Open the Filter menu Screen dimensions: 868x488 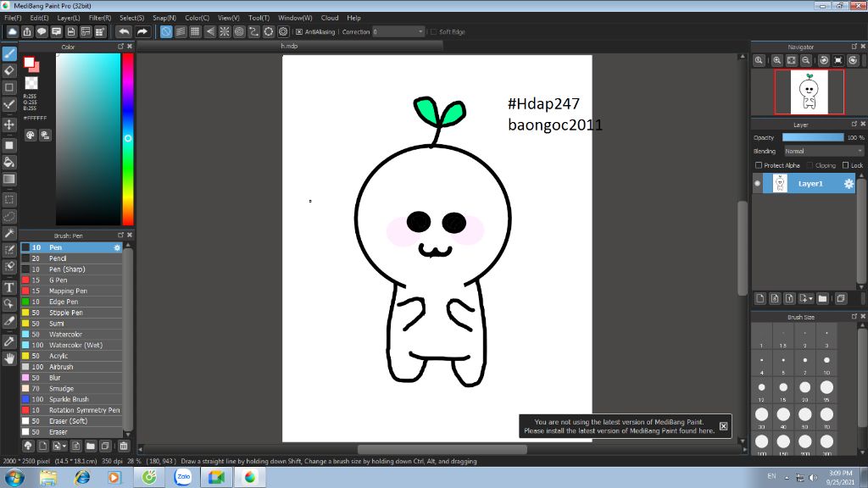(x=100, y=18)
